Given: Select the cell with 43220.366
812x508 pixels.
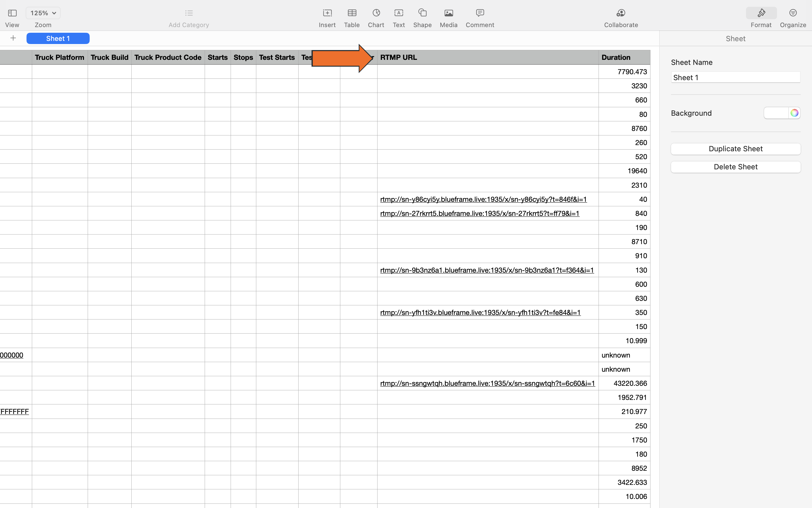Looking at the screenshot, I should [x=624, y=383].
